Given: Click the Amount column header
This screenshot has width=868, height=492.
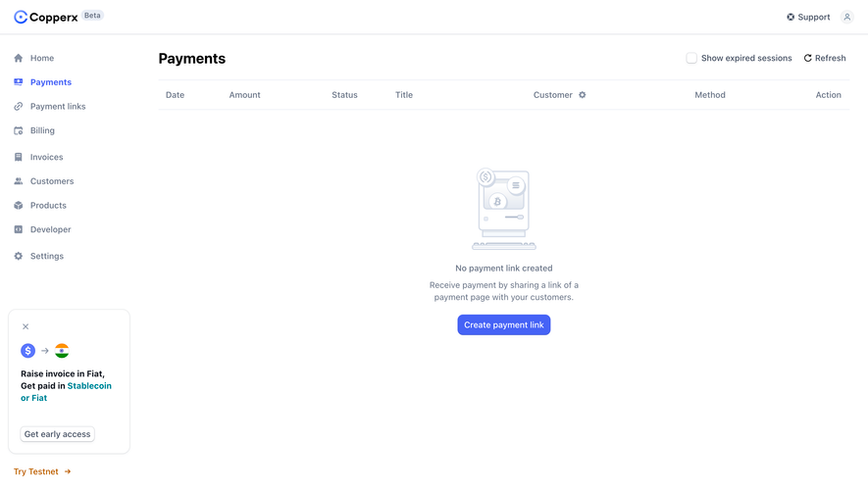Looking at the screenshot, I should 244,95.
